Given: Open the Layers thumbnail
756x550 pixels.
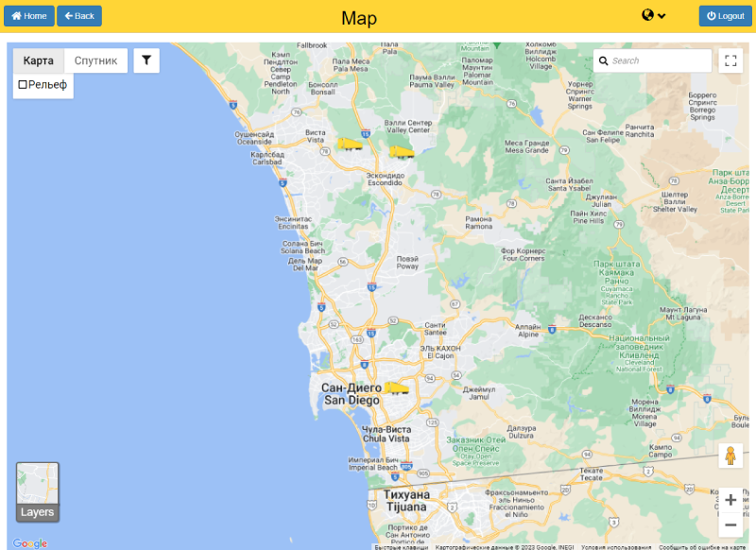Looking at the screenshot, I should [x=38, y=492].
